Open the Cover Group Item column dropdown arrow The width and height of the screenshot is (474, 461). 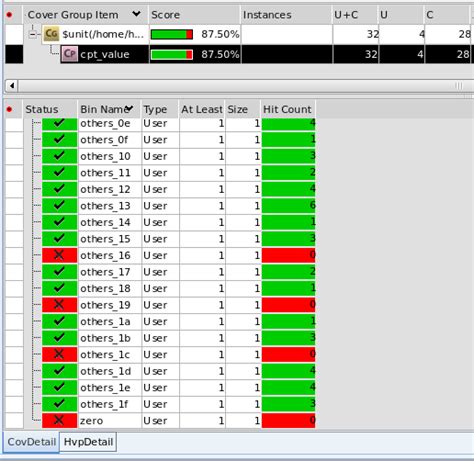click(x=136, y=14)
